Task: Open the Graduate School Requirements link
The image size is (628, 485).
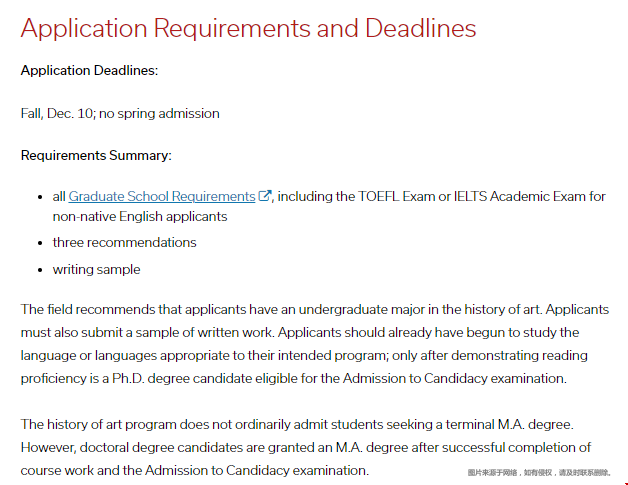Action: point(161,197)
